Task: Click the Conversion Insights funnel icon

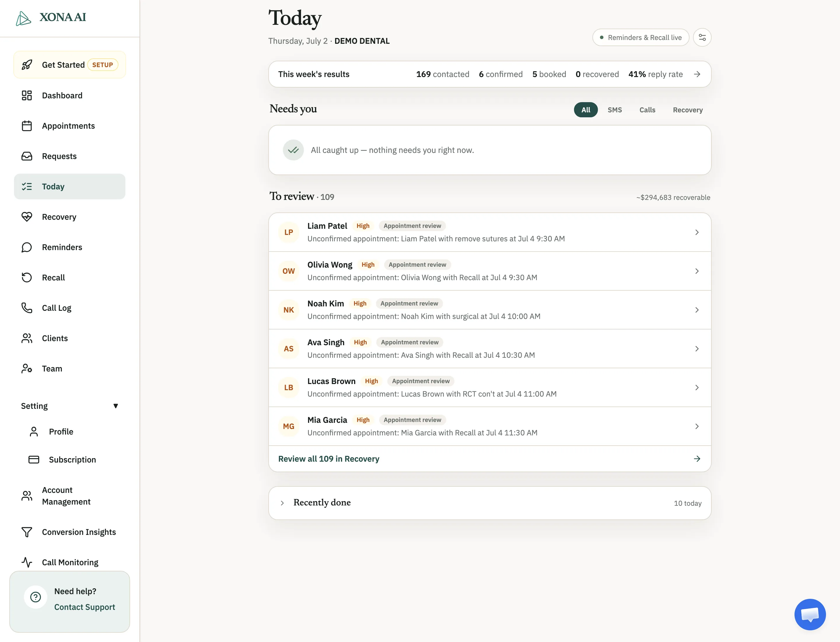Action: click(x=27, y=532)
